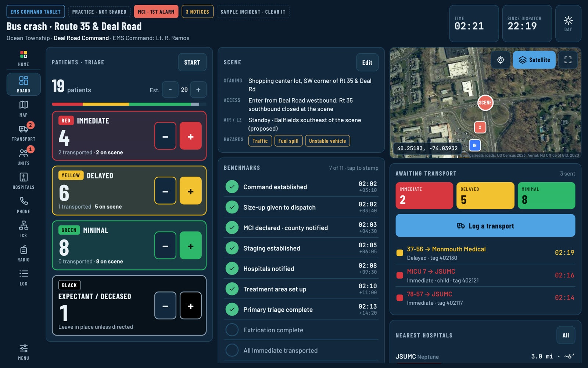Add one Minimal green patient

click(x=191, y=245)
